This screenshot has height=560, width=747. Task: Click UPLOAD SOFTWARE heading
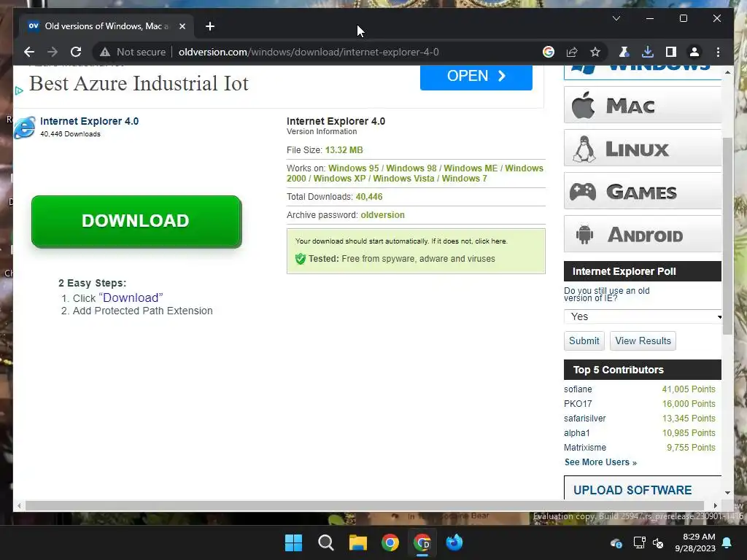(x=632, y=490)
